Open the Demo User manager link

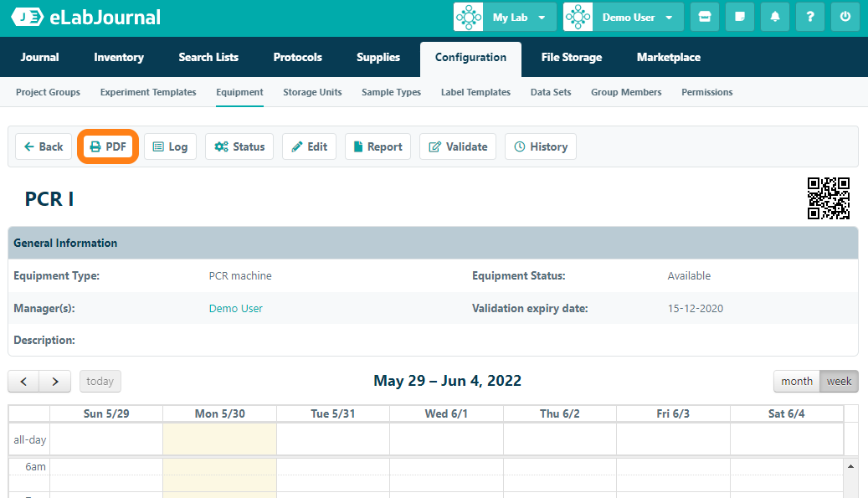tap(235, 308)
